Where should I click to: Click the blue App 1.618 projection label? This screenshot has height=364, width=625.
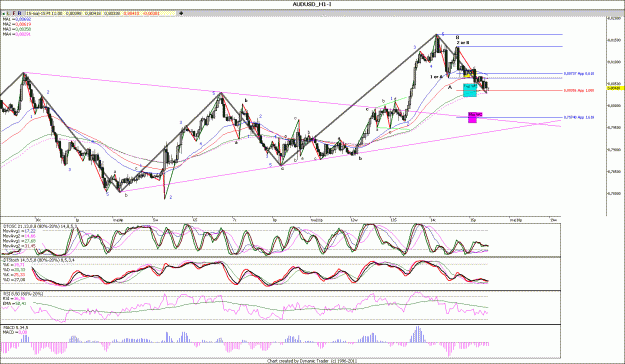[x=579, y=118]
